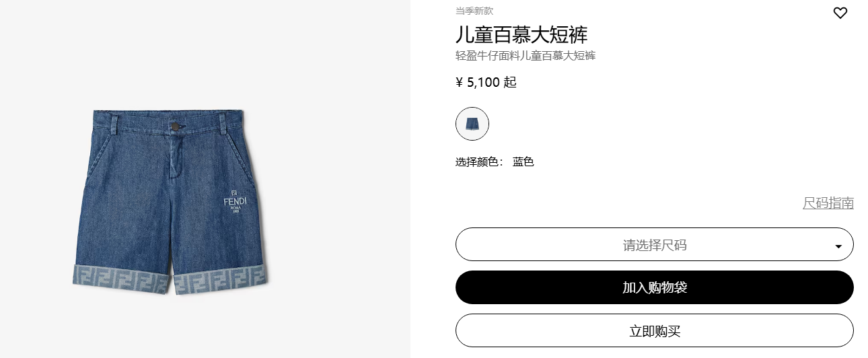Open the 请选择尺码 size dropdown
This screenshot has height=358, width=868.
tap(655, 244)
